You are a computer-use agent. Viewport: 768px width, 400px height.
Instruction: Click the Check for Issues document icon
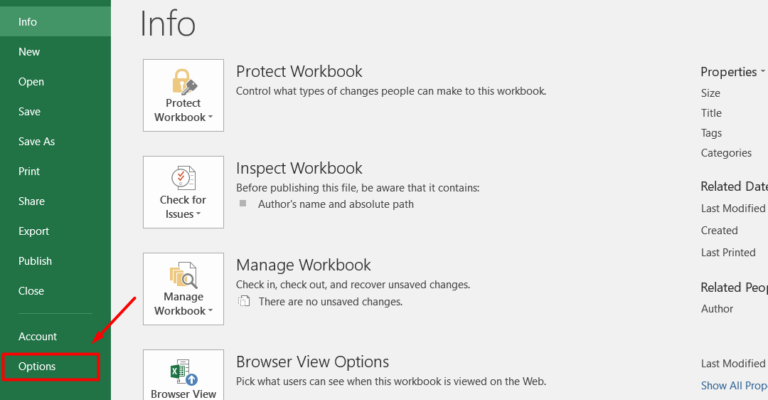(x=183, y=177)
